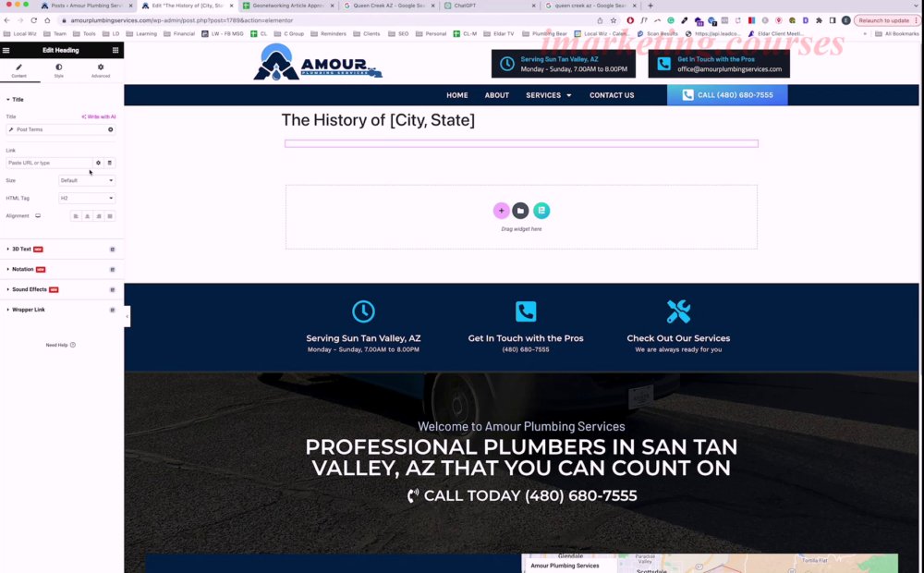Screen dimensions: 924x573
Task: Open dynamic tag settings in Title field
Action: pyautogui.click(x=110, y=129)
